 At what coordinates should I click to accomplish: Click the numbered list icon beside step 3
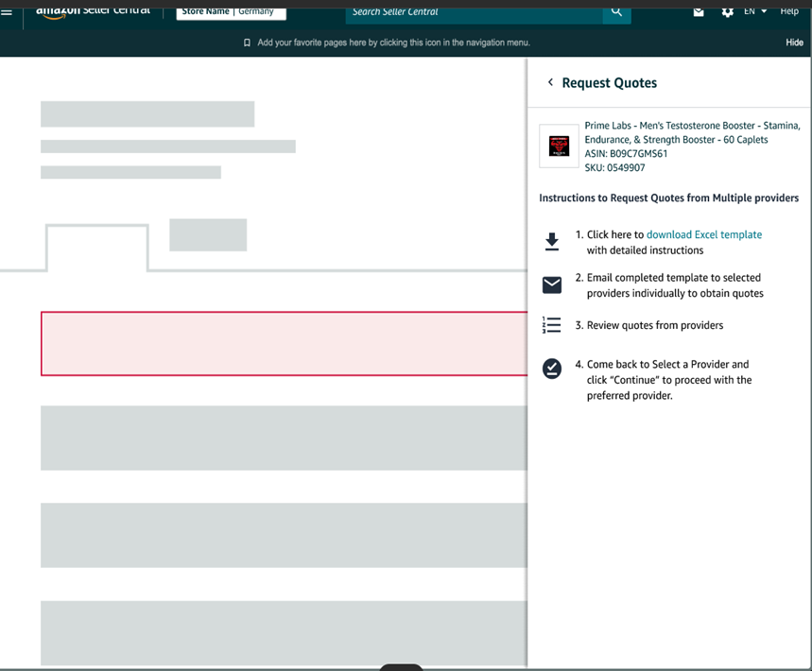tap(552, 325)
